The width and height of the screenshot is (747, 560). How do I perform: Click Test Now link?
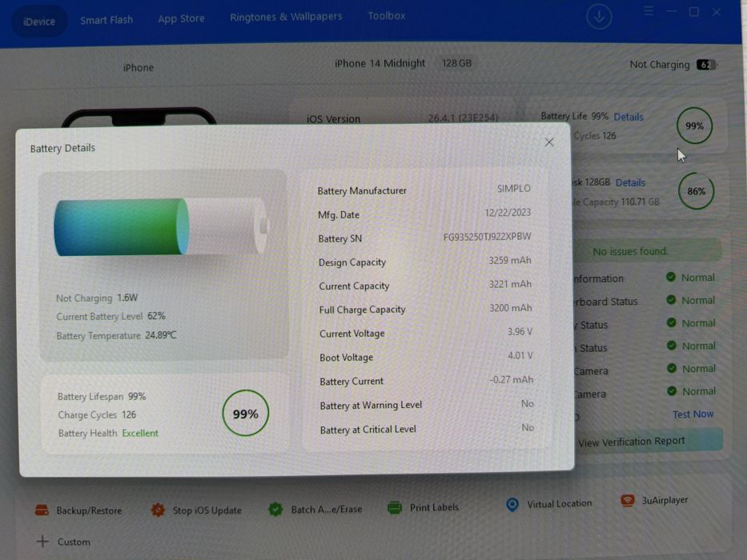click(693, 414)
